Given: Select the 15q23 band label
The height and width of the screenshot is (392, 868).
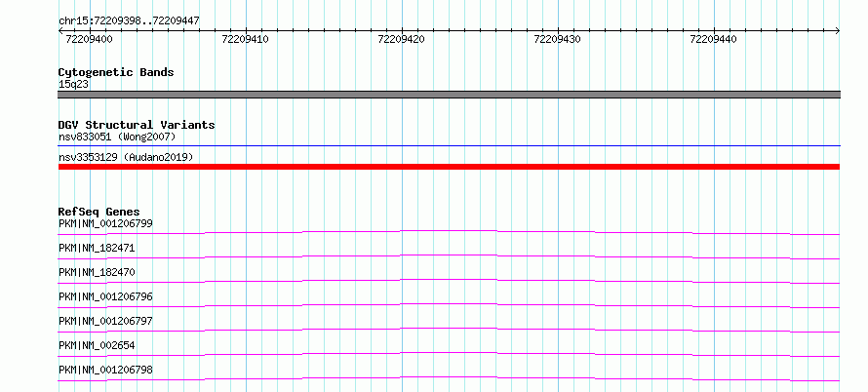Looking at the screenshot, I should coord(73,84).
